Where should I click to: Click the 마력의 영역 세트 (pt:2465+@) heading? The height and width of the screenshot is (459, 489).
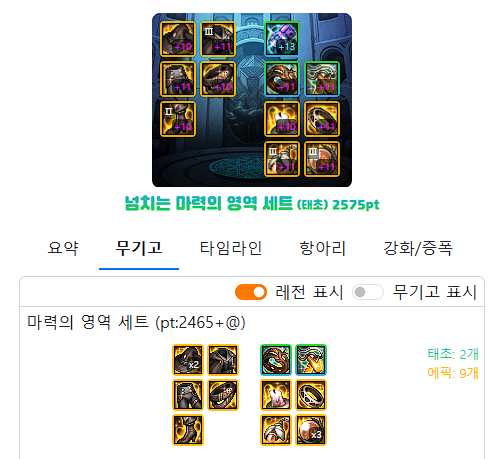[x=136, y=323]
